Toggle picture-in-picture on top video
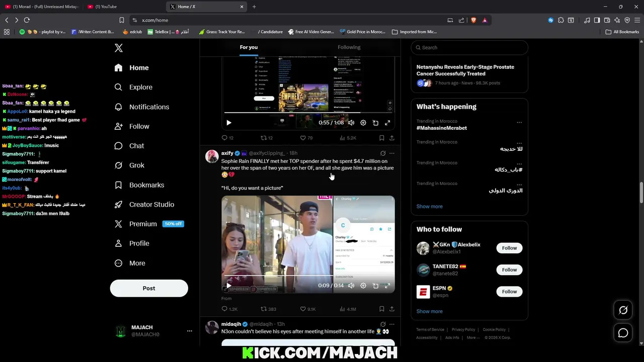 375,123
